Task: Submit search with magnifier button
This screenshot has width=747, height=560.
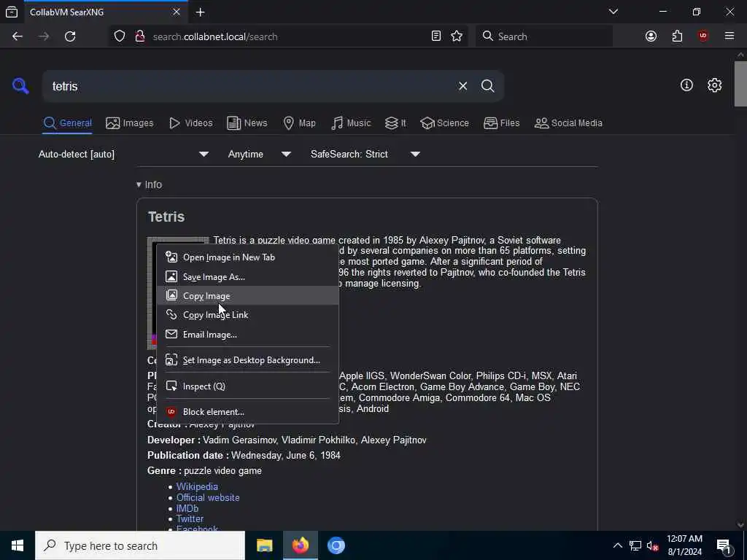Action: point(487,86)
